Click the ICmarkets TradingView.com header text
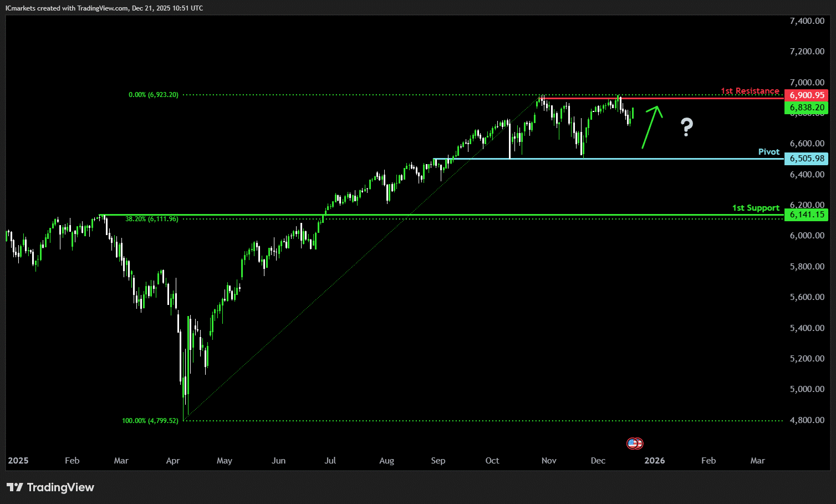 [104, 8]
